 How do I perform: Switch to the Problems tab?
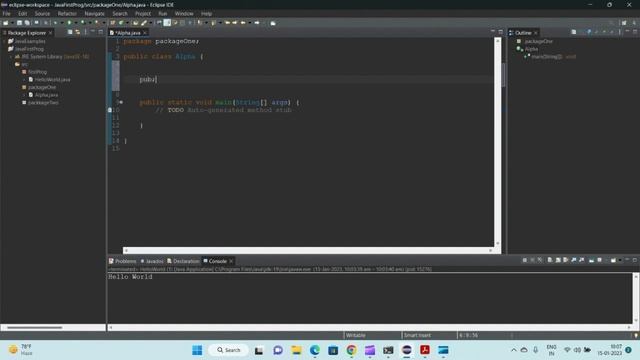coord(122,261)
